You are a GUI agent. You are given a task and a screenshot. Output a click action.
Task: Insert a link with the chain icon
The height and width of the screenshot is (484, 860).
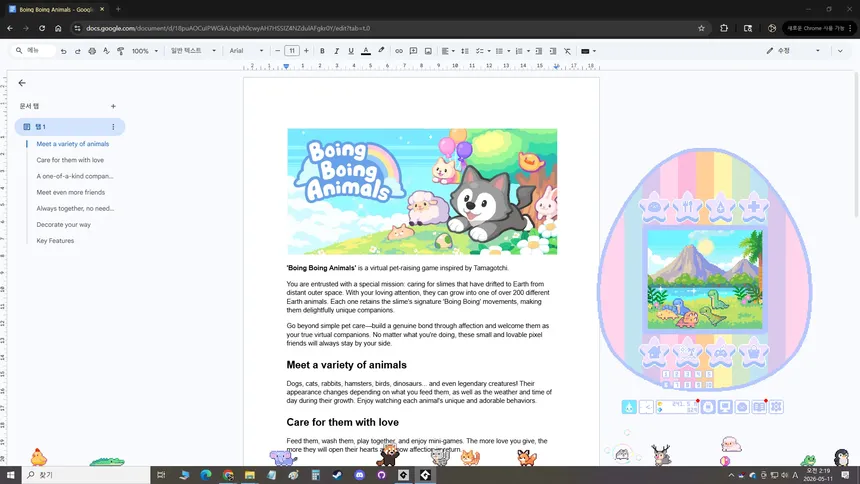pyautogui.click(x=399, y=51)
